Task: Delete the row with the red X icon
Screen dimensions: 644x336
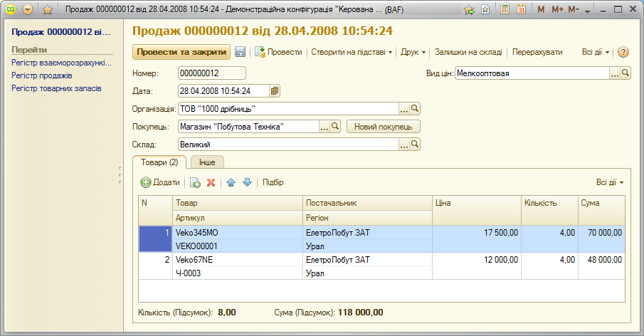Action: [x=211, y=182]
